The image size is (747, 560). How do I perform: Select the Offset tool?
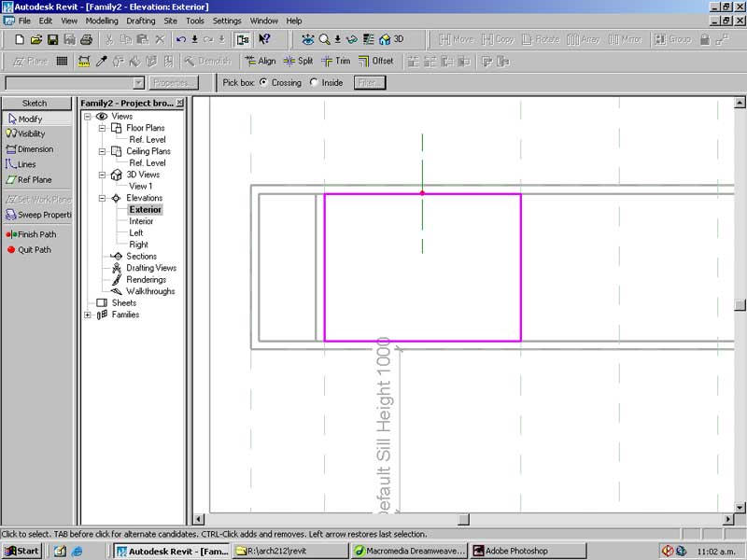pyautogui.click(x=376, y=61)
